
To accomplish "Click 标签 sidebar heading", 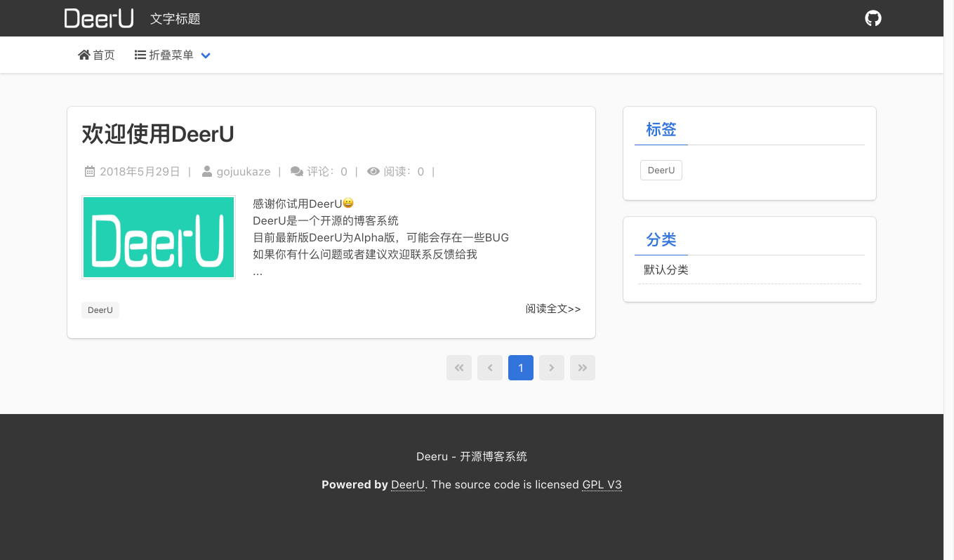I will [x=661, y=129].
